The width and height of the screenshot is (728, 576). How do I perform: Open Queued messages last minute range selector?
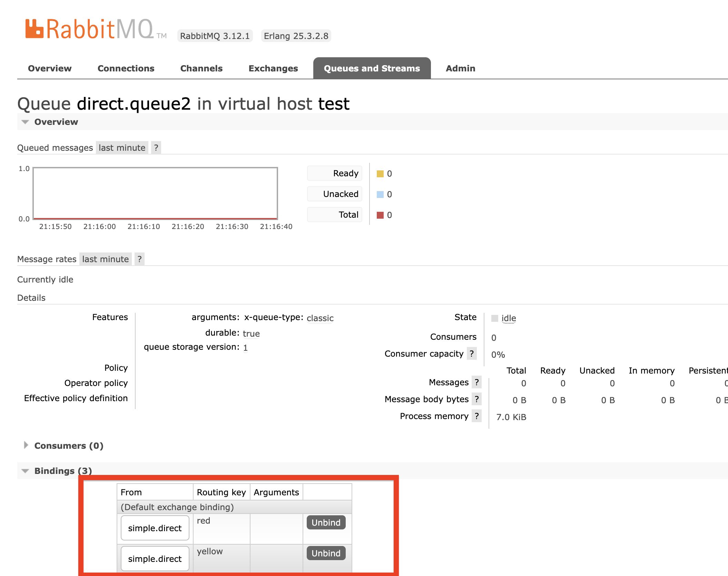pyautogui.click(x=122, y=148)
